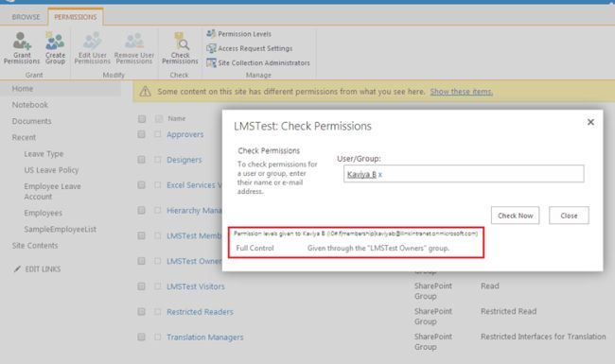Click the Check Permissions ribbon icon

point(181,41)
